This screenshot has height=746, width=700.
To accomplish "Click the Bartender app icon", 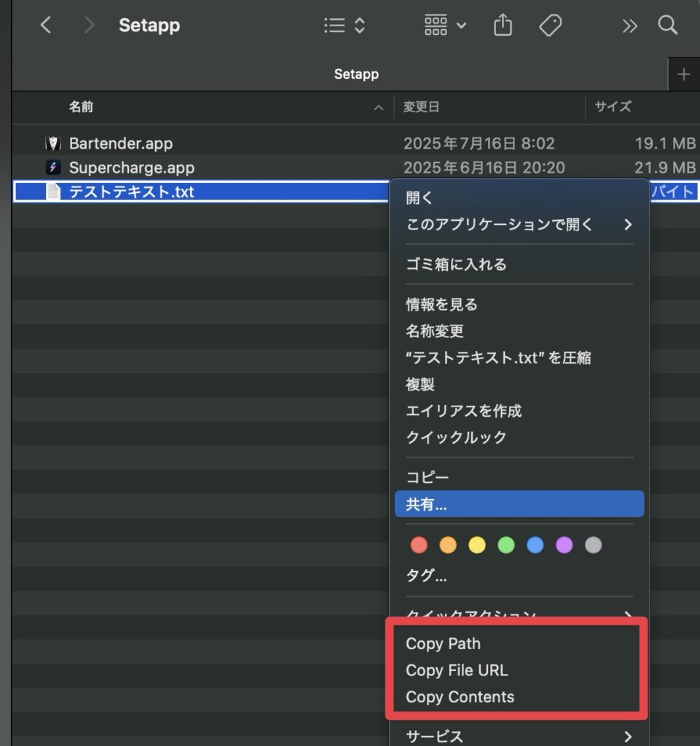I will [52, 144].
